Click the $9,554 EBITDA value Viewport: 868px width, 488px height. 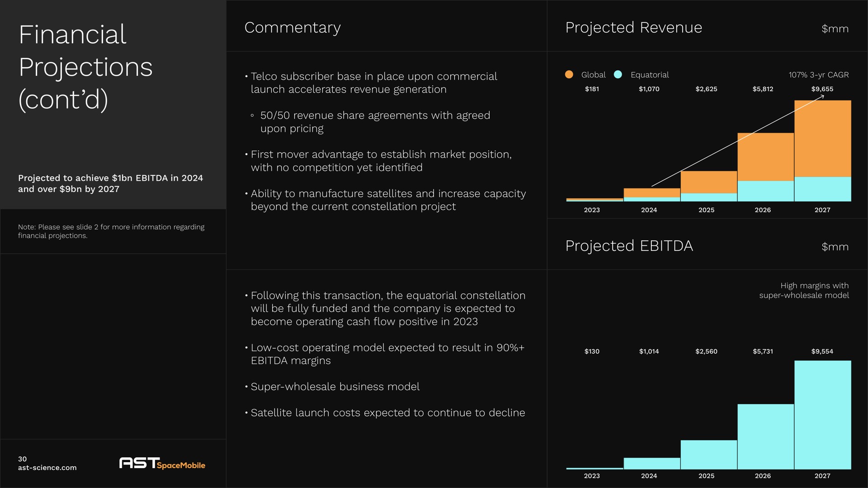(x=822, y=352)
